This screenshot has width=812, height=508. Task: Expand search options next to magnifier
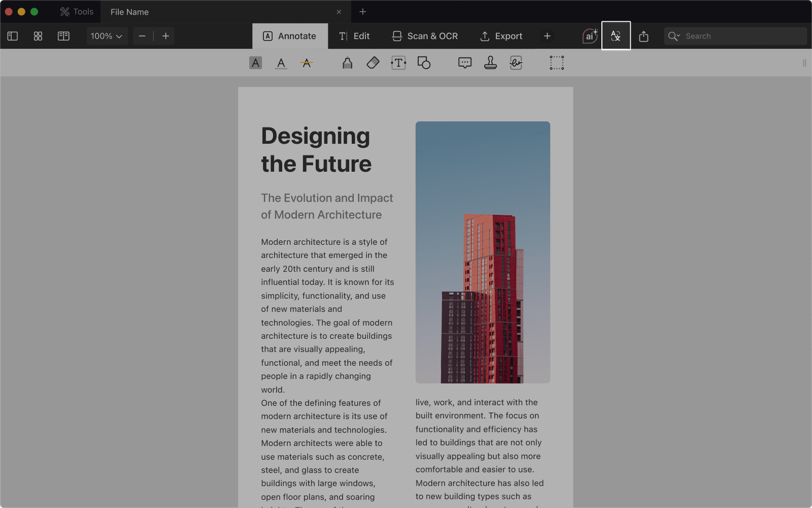[674, 36]
